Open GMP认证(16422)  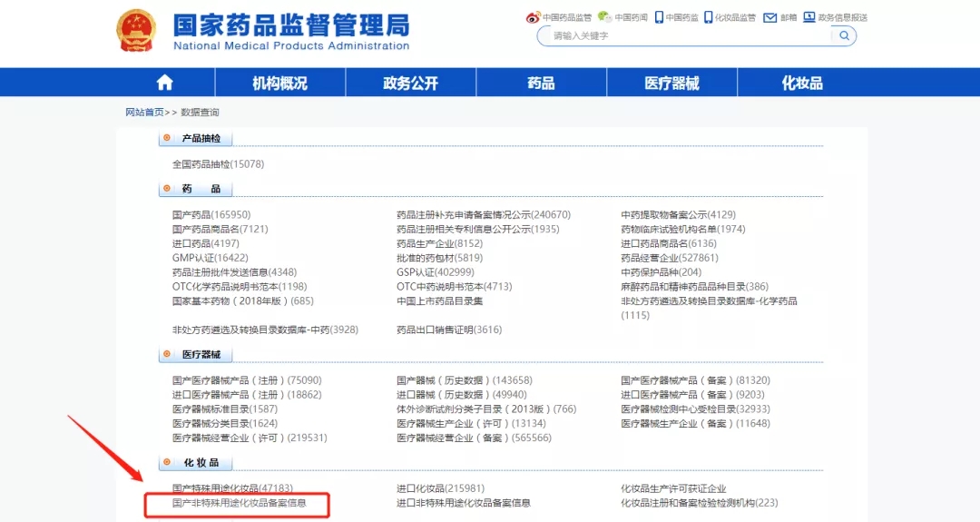point(210,258)
